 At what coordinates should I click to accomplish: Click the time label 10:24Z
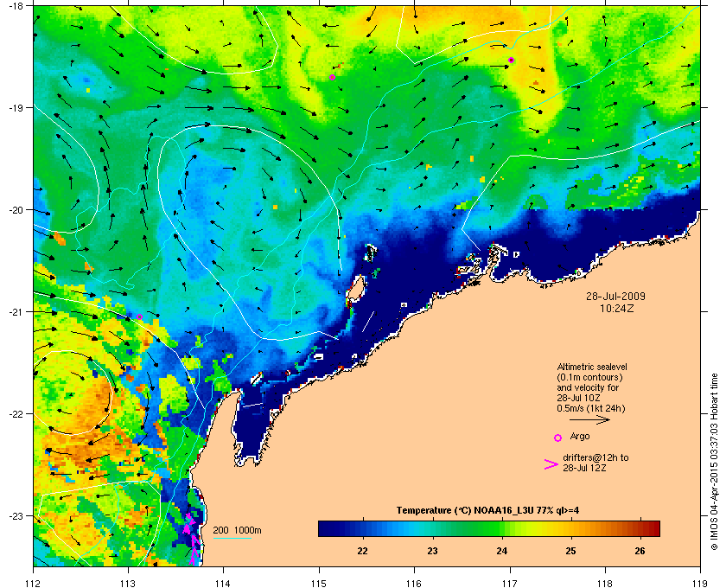coord(617,308)
